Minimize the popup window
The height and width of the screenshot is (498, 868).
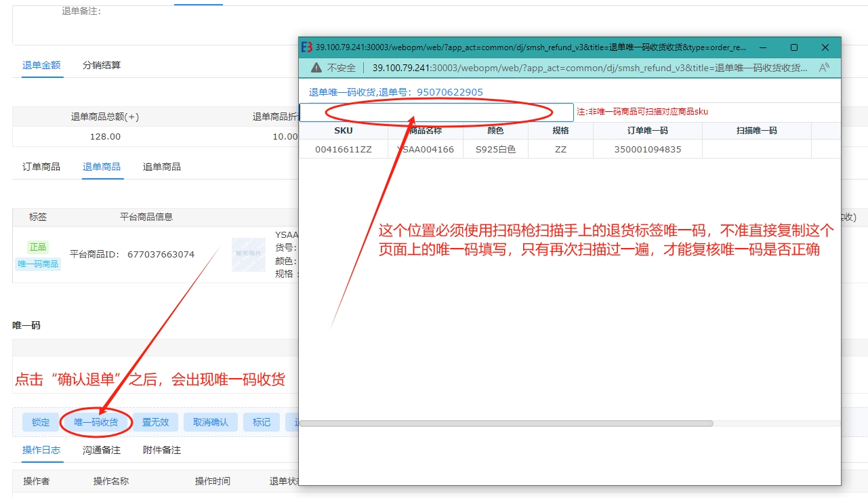pos(763,47)
